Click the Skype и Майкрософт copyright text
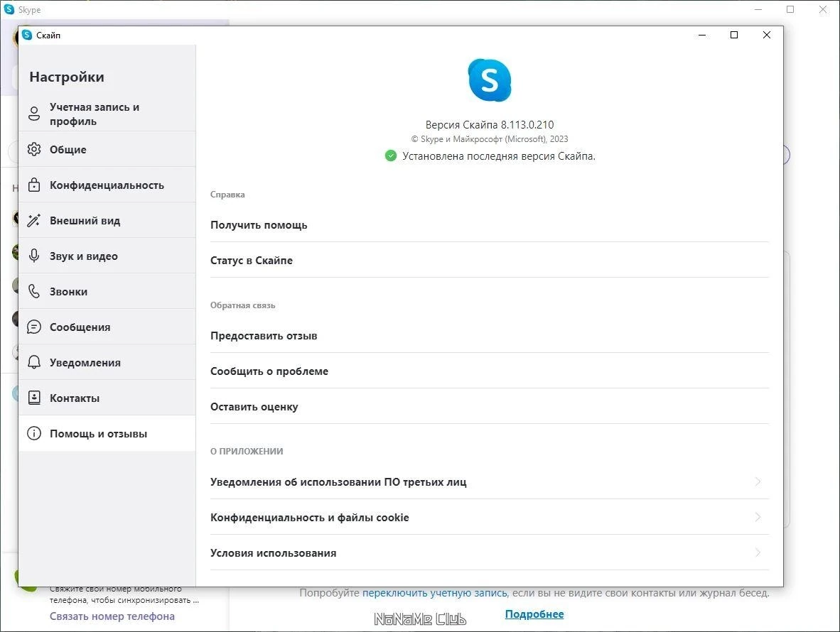The image size is (840, 632). click(x=490, y=139)
